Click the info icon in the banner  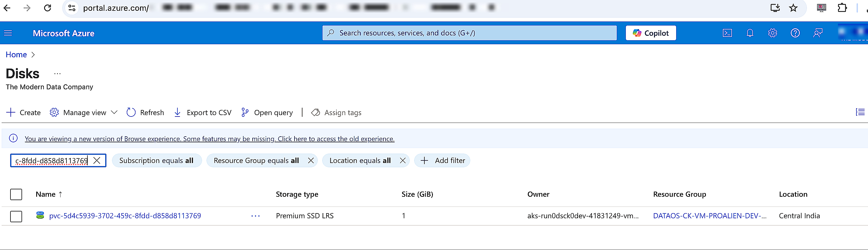[14, 138]
